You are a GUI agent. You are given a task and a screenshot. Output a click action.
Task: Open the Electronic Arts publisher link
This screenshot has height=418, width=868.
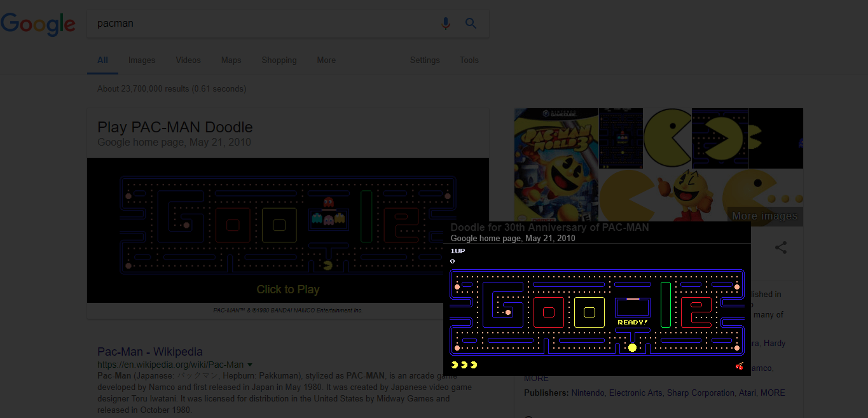click(x=636, y=393)
